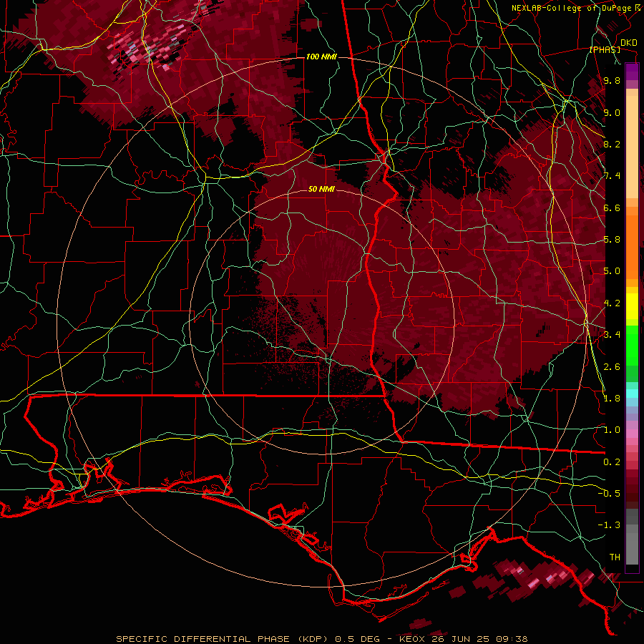Pick the bright green segment of the color bar
The width and height of the screenshot is (644, 644).
click(632, 346)
